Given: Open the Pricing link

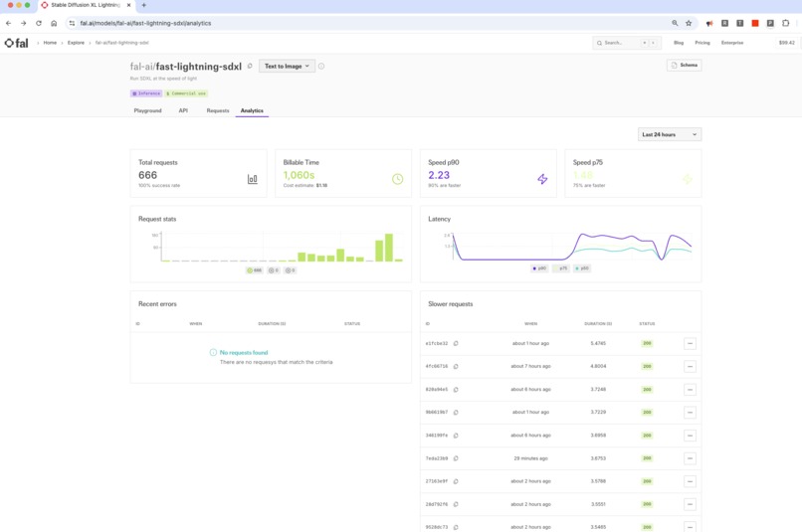Looking at the screenshot, I should pyautogui.click(x=702, y=43).
